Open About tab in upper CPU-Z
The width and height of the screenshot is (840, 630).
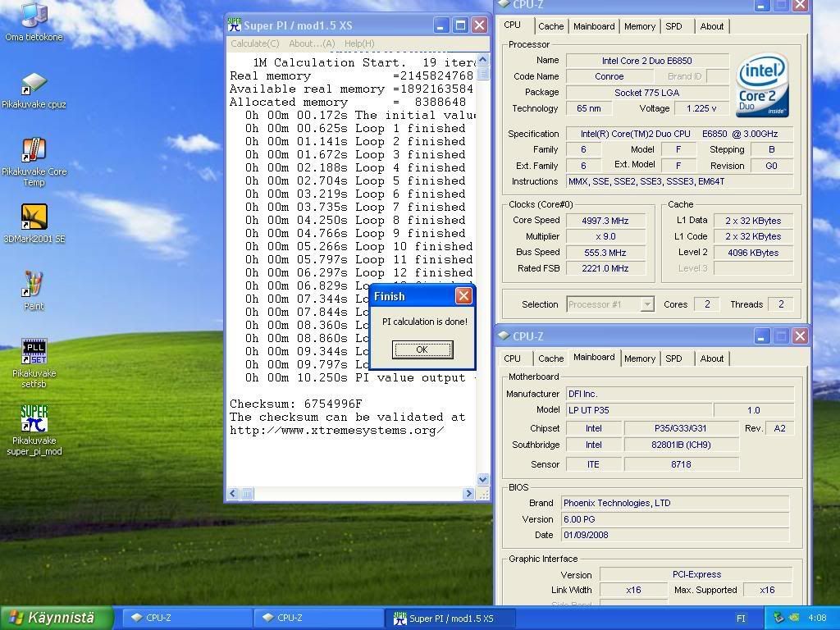(x=711, y=26)
